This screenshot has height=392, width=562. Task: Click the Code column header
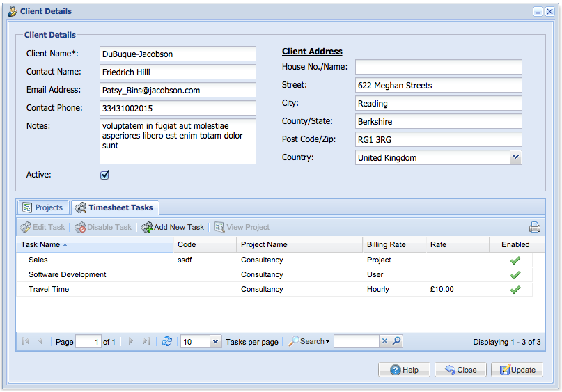click(205, 244)
